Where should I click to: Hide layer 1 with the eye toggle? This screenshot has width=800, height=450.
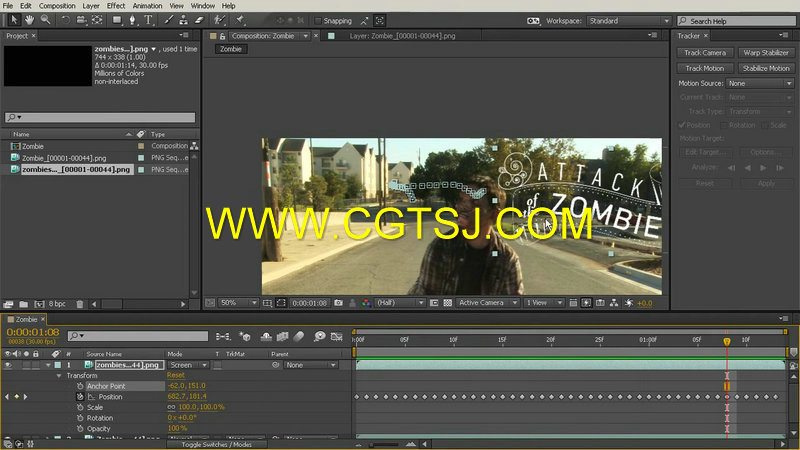(x=8, y=365)
